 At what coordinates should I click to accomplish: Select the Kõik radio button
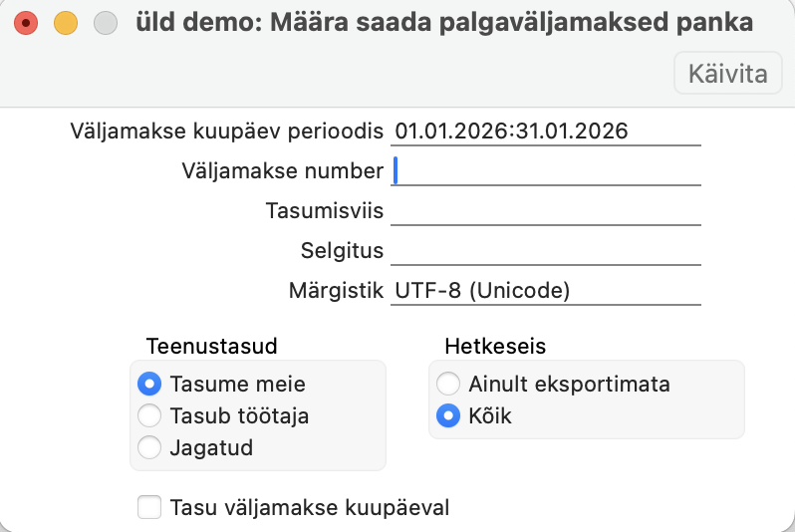448,415
